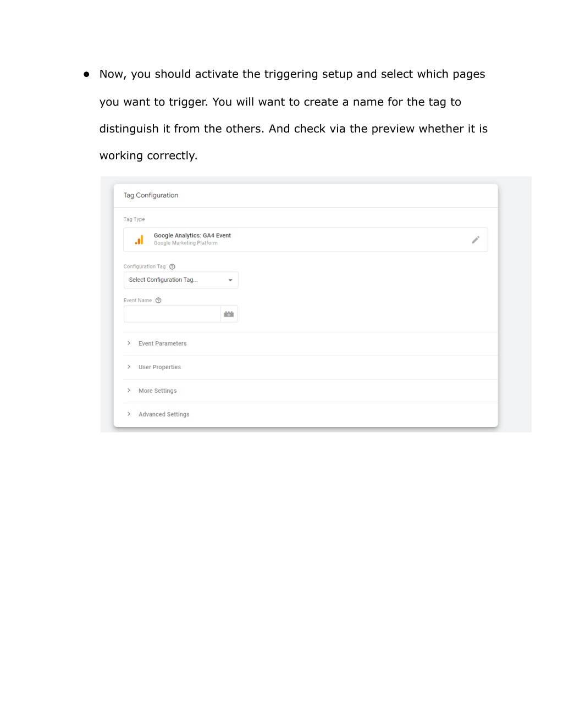This screenshot has width=563, height=728.
Task: Select the Google Analytics: GA4 Event tag type
Action: point(306,240)
